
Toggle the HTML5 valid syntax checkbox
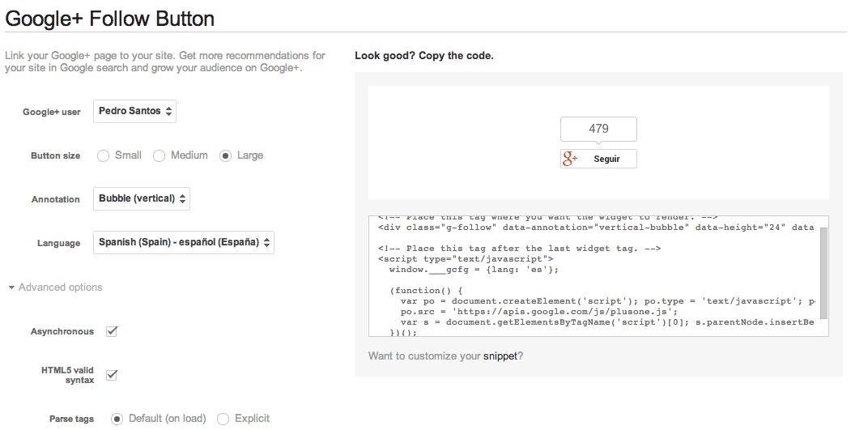pos(113,375)
